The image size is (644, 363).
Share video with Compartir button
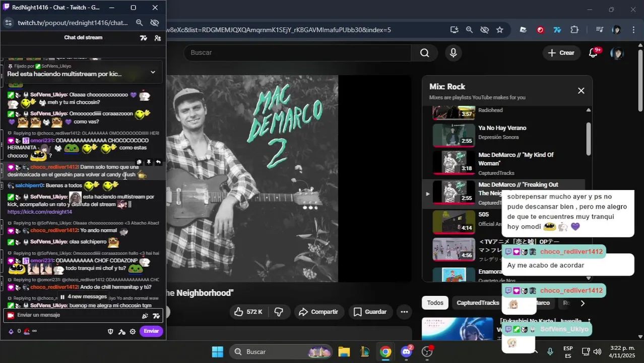coord(319,312)
